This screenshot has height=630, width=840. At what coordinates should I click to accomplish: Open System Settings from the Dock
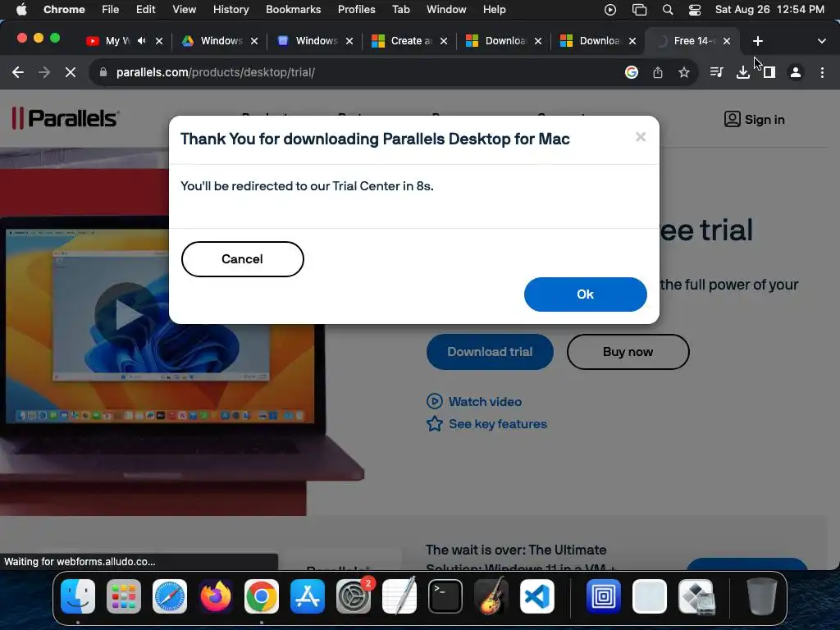pos(354,596)
